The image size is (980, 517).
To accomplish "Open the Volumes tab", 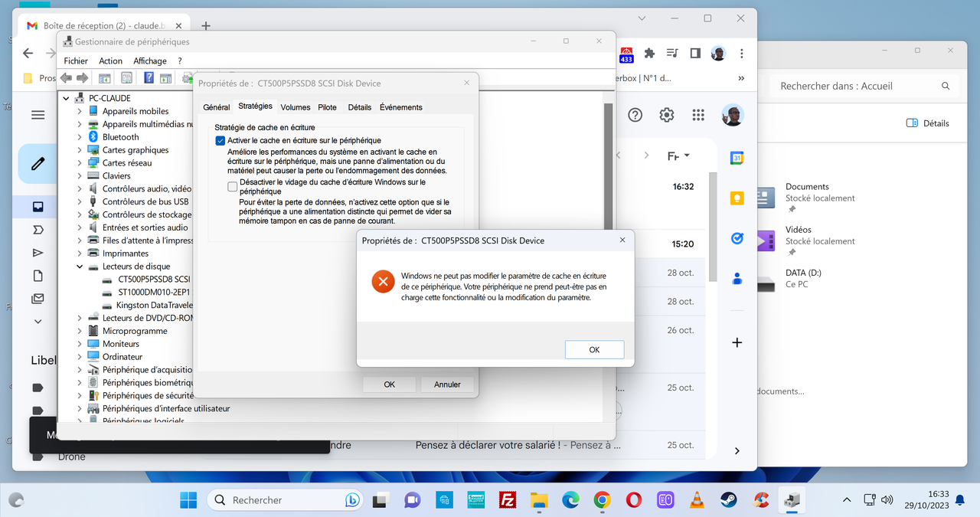I will point(296,107).
